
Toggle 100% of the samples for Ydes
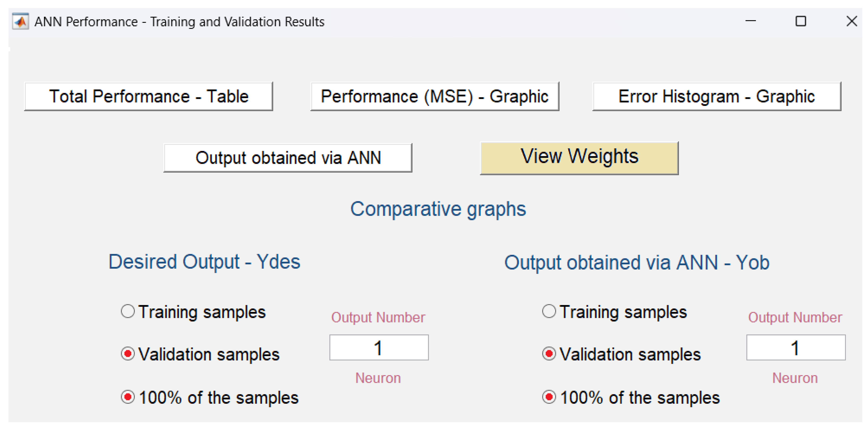(x=128, y=397)
